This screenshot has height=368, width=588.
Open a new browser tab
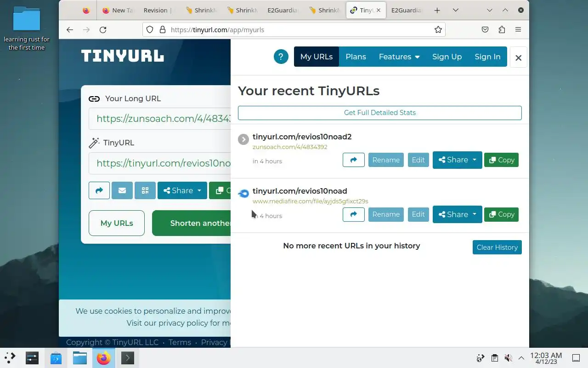pos(437,10)
